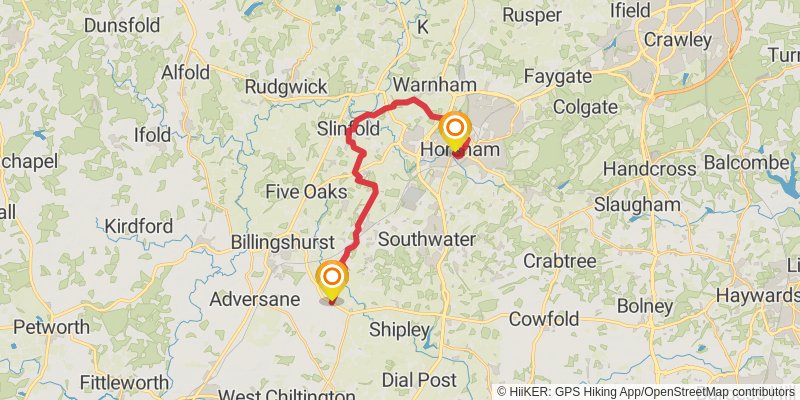The width and height of the screenshot is (800, 400).
Task: Select the Dunsfold village label
Action: click(x=122, y=24)
